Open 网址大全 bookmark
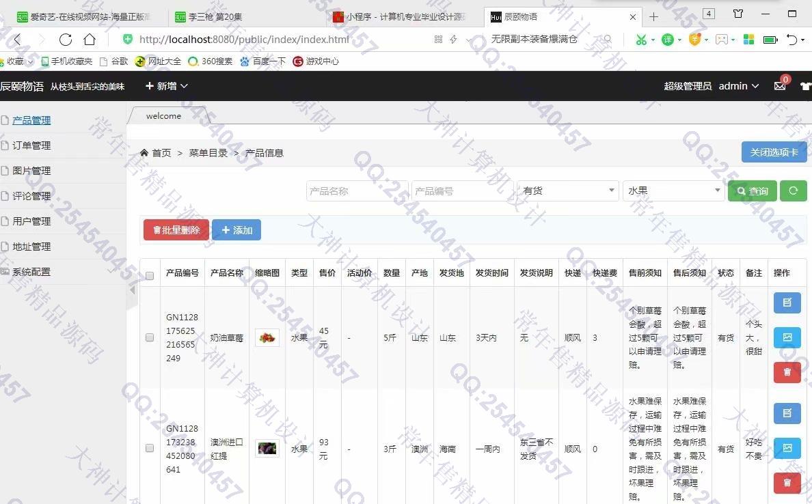The height and width of the screenshot is (504, 812). point(158,61)
